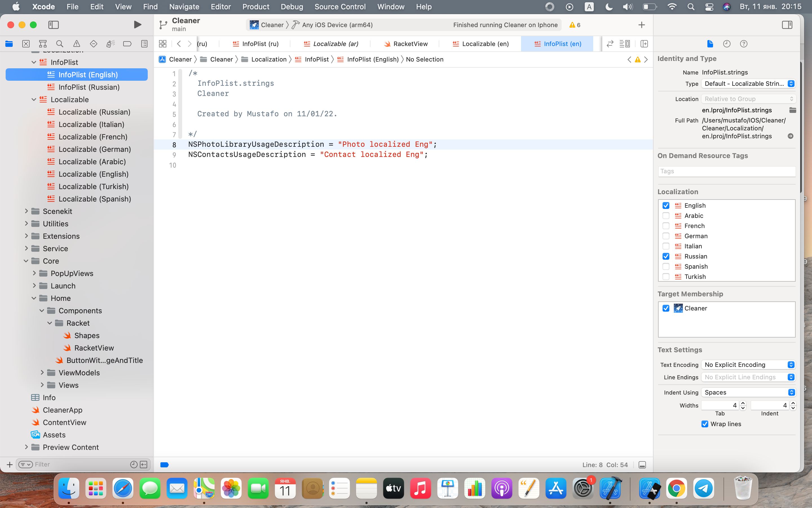Image resolution: width=812 pixels, height=508 pixels.
Task: Open the Debug navigator
Action: (x=111, y=44)
